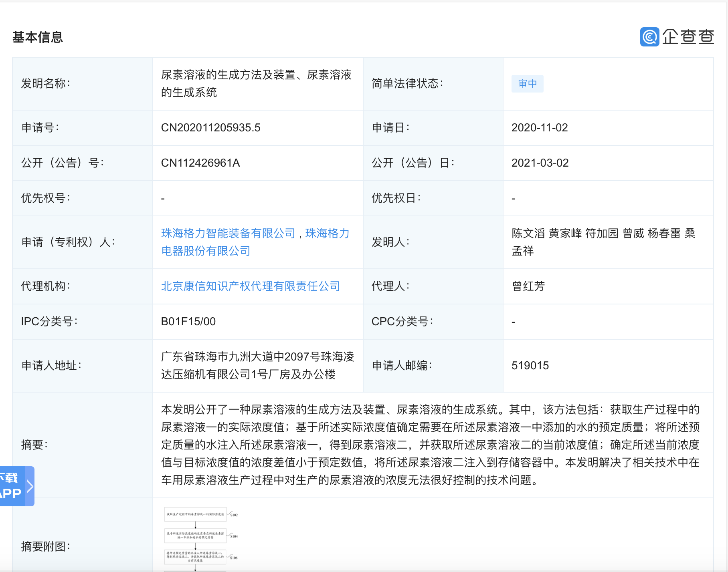728x572 pixels.
Task: Click the 优先权号 label cell
Action: point(83,198)
